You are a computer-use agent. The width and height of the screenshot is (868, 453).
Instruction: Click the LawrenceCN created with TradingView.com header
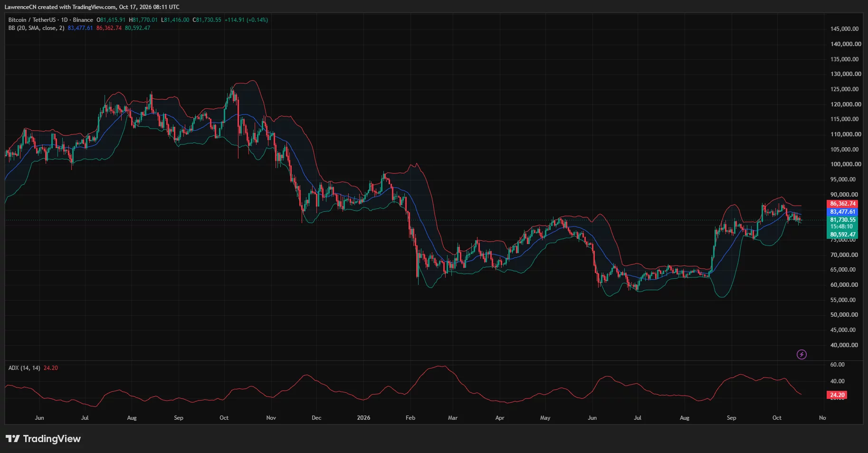point(92,7)
